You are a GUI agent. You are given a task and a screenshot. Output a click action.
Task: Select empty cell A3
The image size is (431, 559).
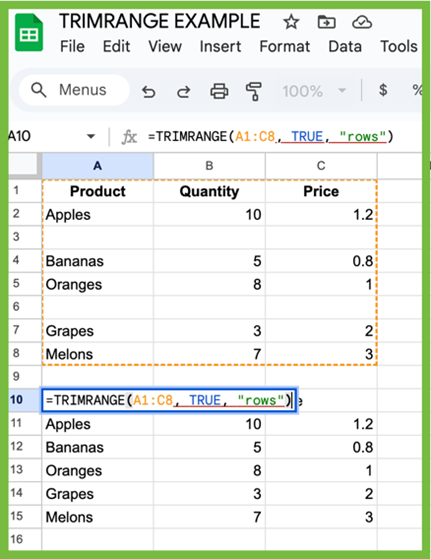click(98, 237)
